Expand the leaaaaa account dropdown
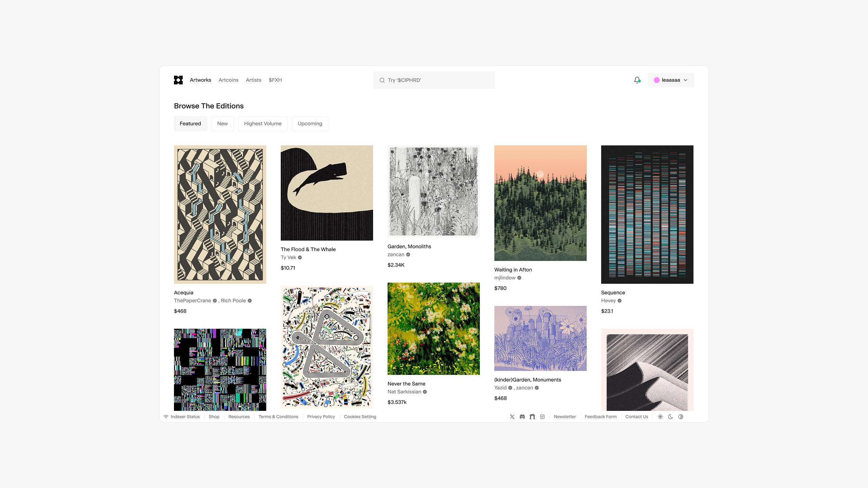Image resolution: width=868 pixels, height=488 pixels. [671, 80]
